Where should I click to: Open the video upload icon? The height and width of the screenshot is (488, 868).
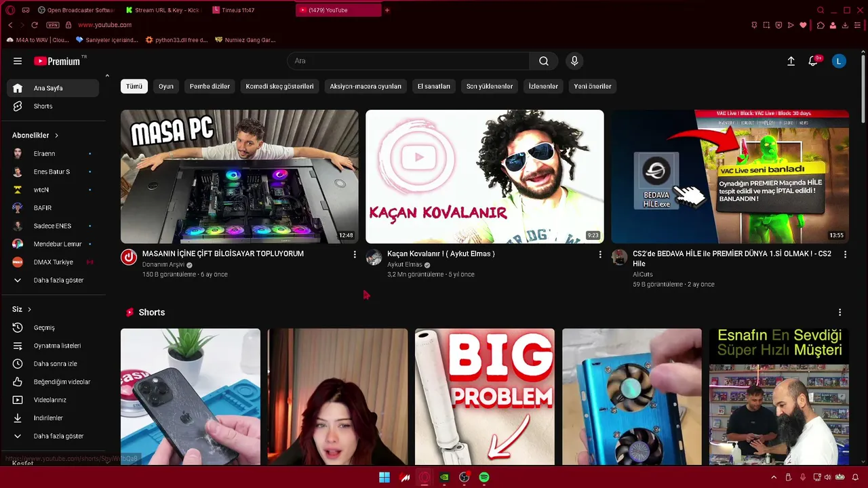791,61
